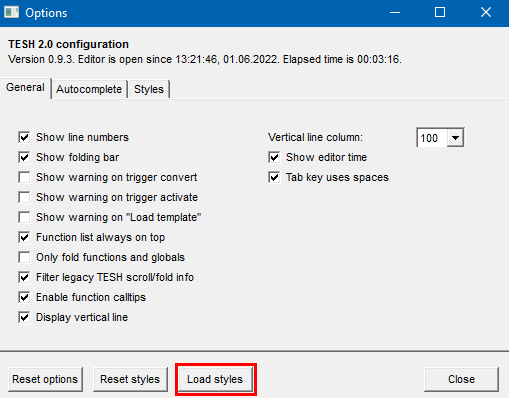Toggle Filter legacy TESH scroll/fold info
The width and height of the screenshot is (509, 398).
pyautogui.click(x=24, y=277)
